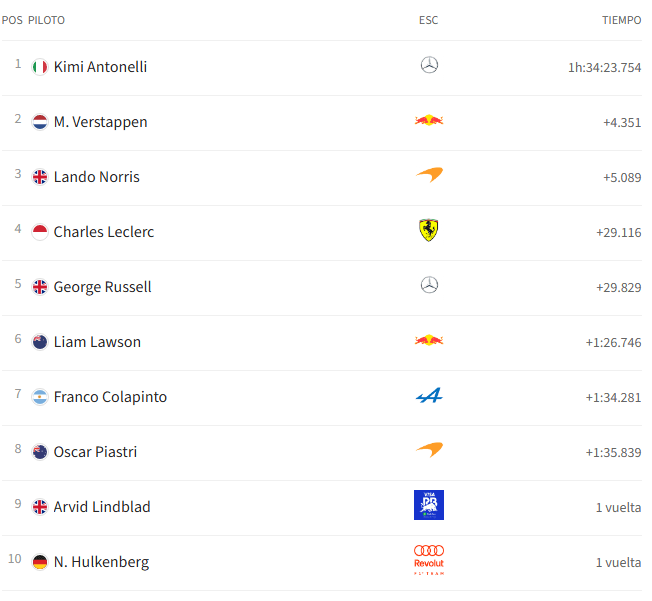Click the German flag next to N. Hulkenberg
Screen dimensions: 652x601
[x=40, y=562]
